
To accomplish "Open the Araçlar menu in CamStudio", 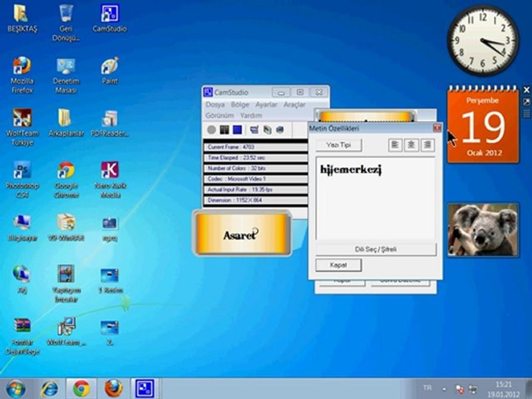I will (x=294, y=105).
